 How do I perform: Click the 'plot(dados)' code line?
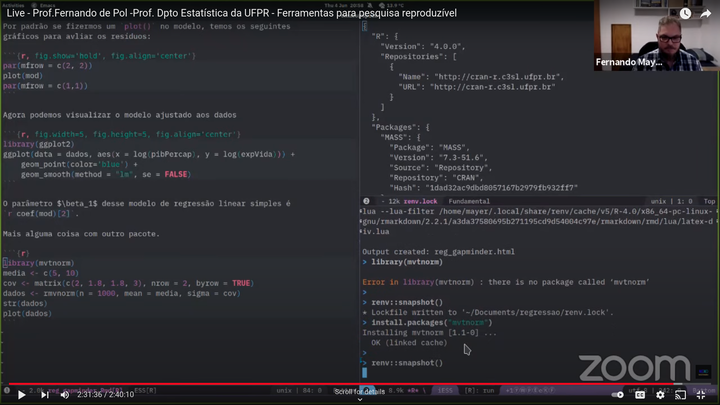pyautogui.click(x=27, y=314)
